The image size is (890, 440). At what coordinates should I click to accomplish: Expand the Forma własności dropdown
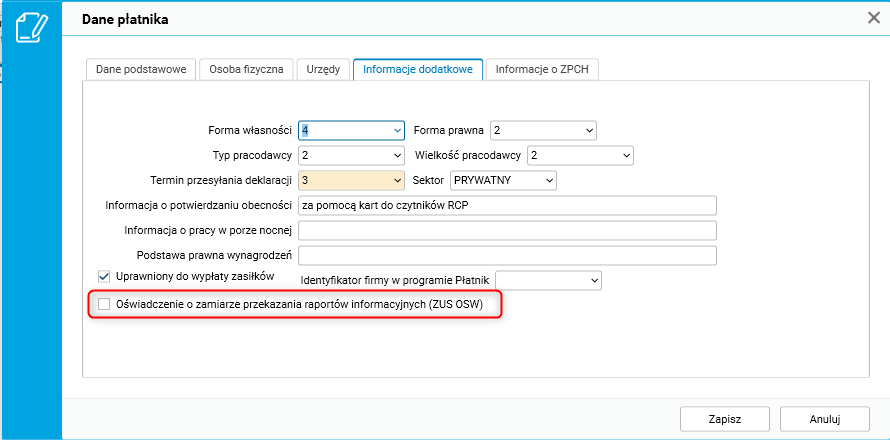351,130
